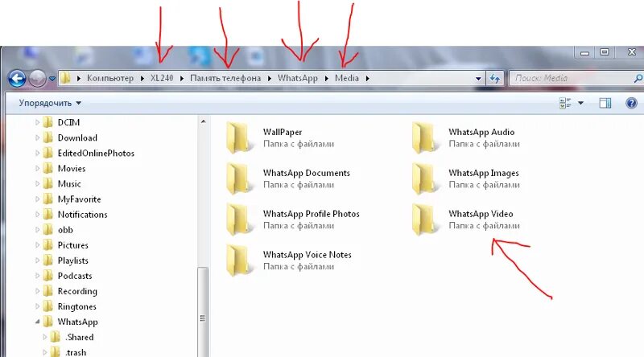Open recent locations dropdown beside Forward arrow
Viewport: 644px width, 357px height.
pyautogui.click(x=52, y=78)
